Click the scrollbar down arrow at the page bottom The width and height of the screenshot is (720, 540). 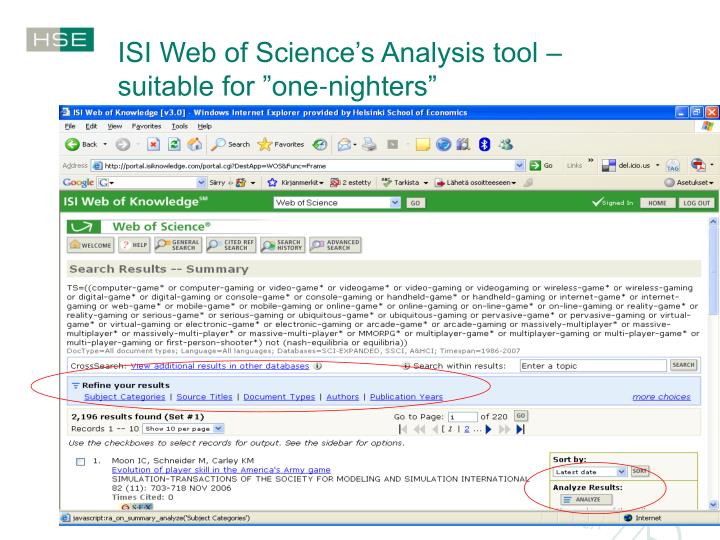click(713, 504)
